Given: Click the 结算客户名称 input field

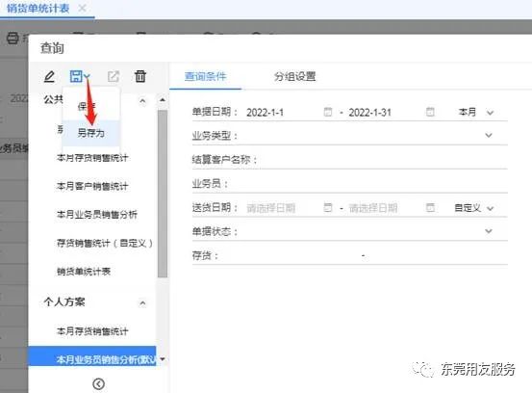Looking at the screenshot, I should pyautogui.click(x=384, y=160).
